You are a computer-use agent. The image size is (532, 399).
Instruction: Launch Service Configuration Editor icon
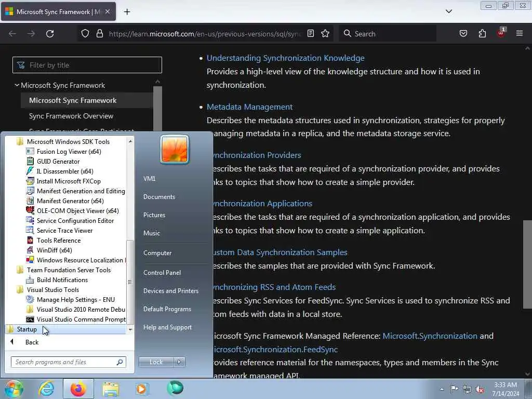click(x=30, y=220)
